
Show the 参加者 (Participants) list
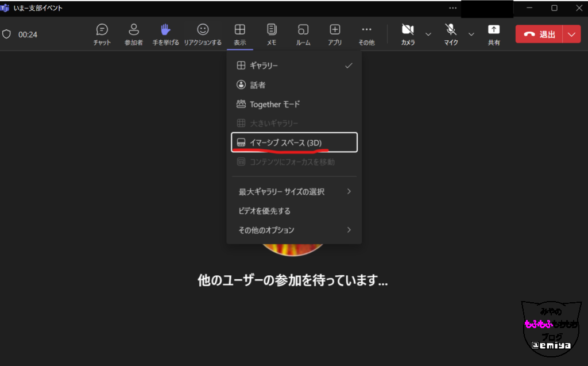133,34
